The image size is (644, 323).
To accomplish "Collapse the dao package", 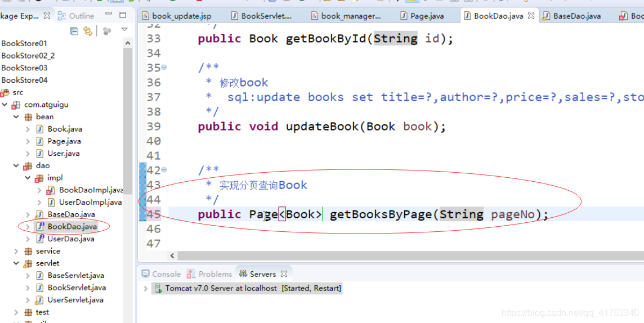I will 16,166.
